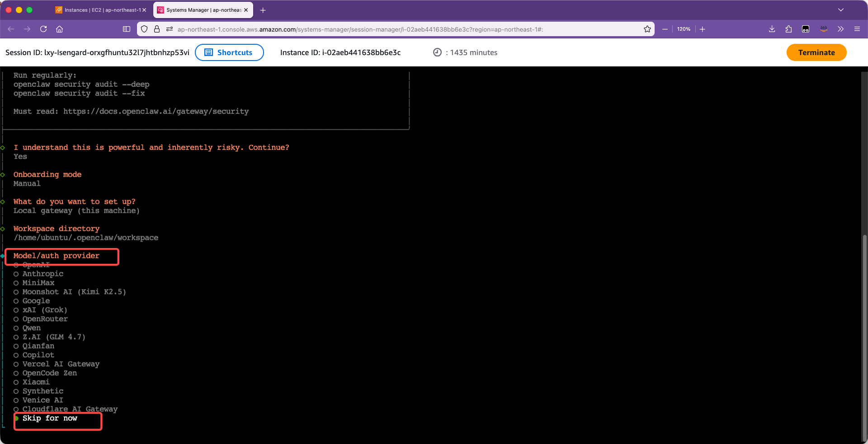Close the Systems Manager tab
The width and height of the screenshot is (868, 444).
246,10
